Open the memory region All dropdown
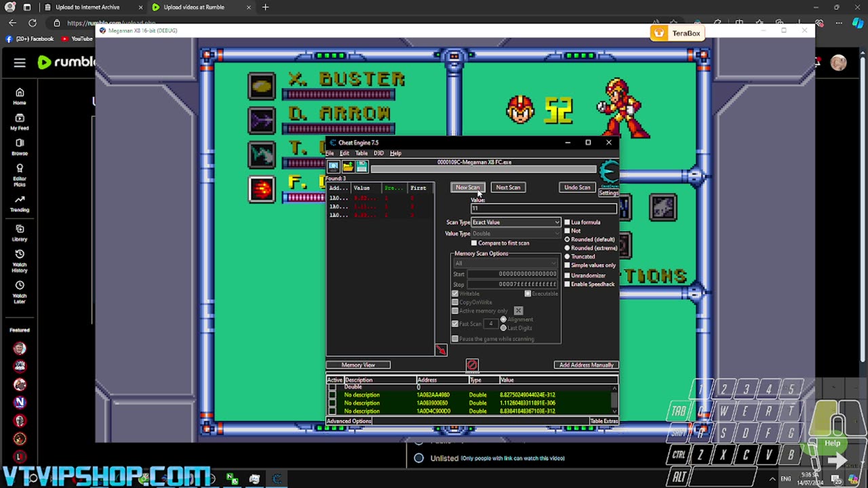The image size is (868, 488). (505, 263)
